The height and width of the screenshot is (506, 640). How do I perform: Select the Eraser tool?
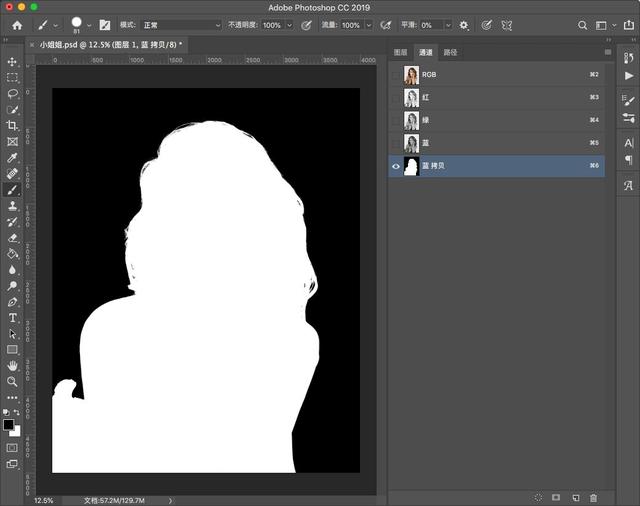pyautogui.click(x=12, y=238)
